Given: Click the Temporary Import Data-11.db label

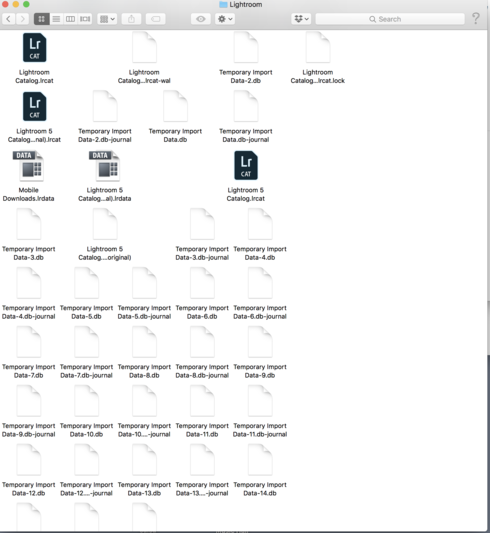Looking at the screenshot, I should coord(202,430).
